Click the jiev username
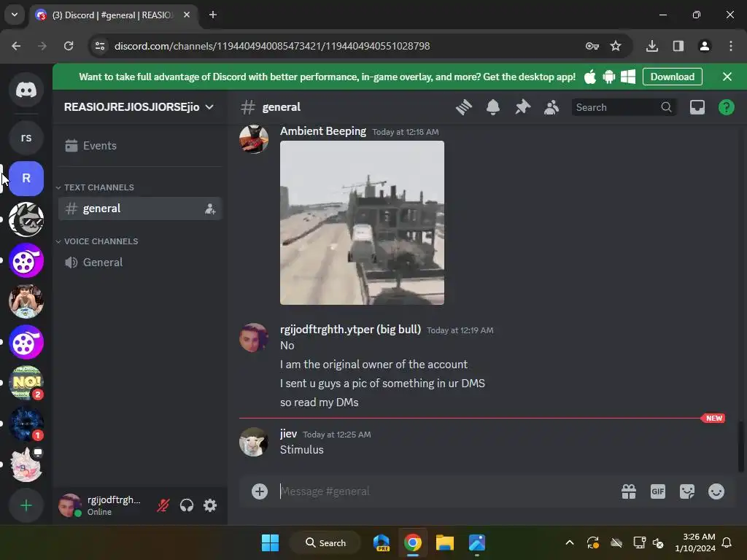Viewport: 747px width, 560px height. point(288,434)
